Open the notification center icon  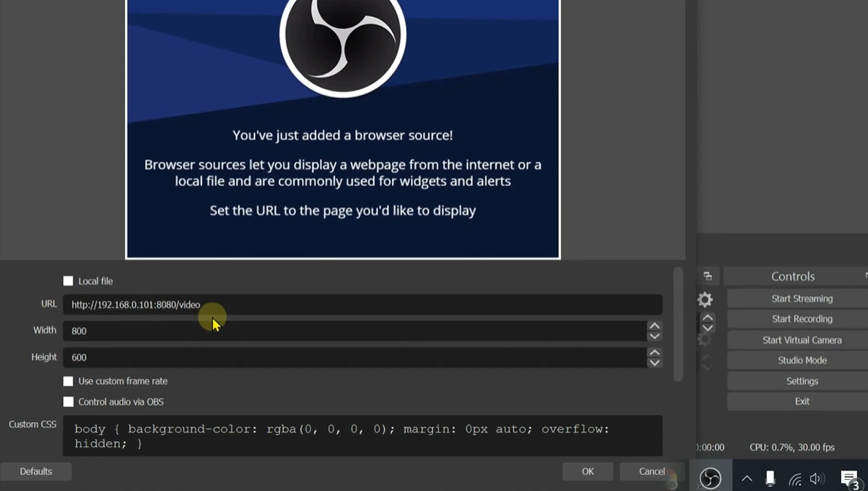click(850, 479)
